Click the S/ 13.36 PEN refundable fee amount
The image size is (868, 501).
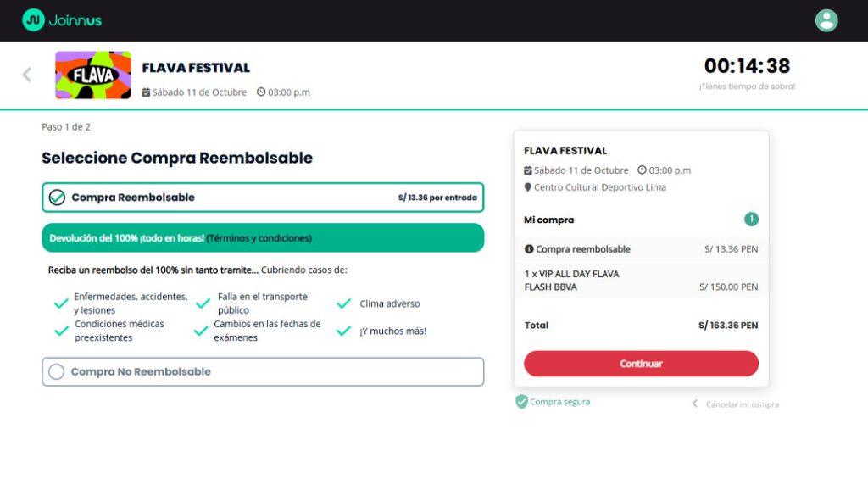coord(732,250)
